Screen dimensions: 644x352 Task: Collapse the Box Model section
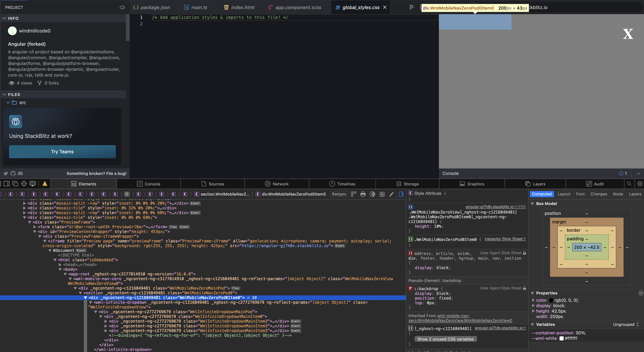(x=533, y=203)
